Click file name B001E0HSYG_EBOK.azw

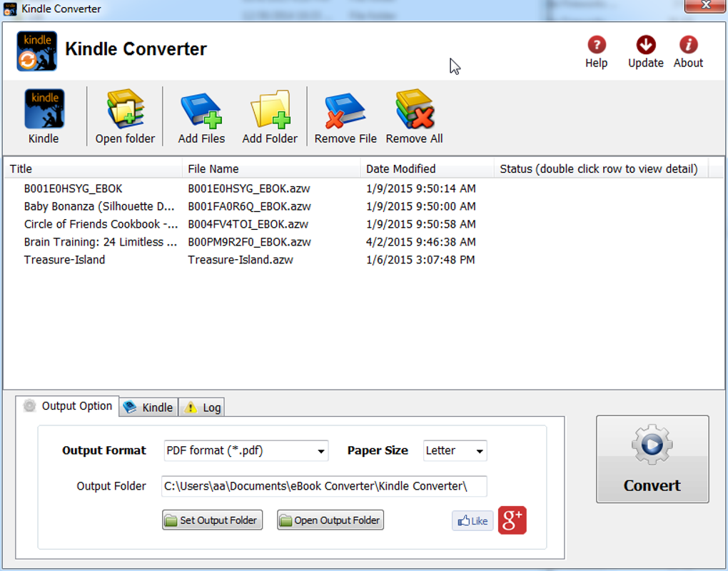coord(249,188)
